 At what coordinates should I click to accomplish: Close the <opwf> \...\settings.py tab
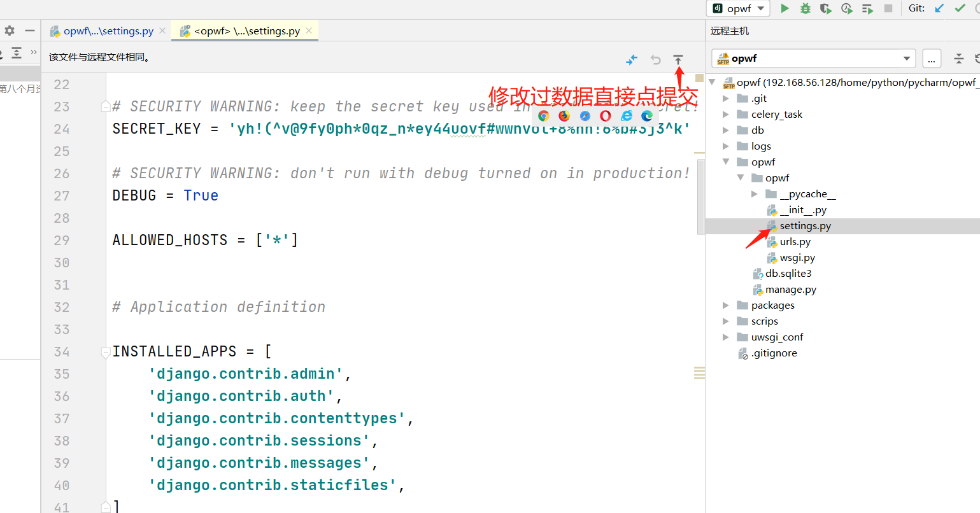(x=309, y=31)
